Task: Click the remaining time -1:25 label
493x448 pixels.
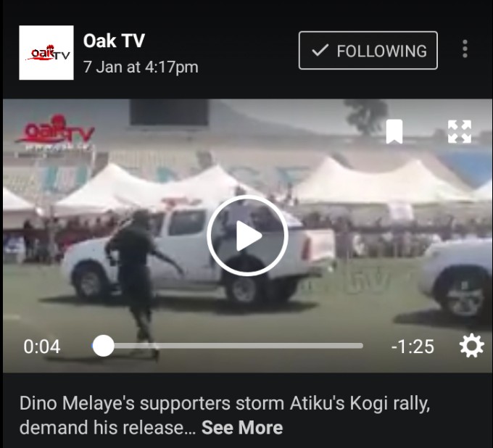Action: click(413, 347)
